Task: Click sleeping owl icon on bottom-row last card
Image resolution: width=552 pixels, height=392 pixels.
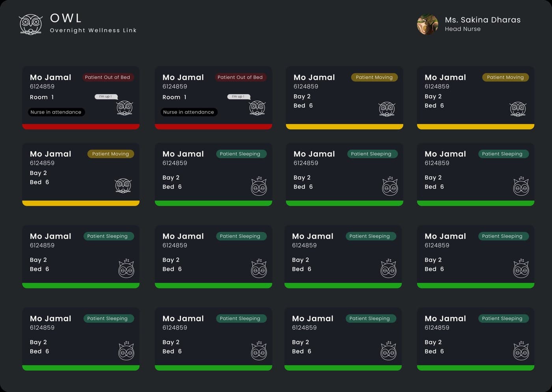Action: (x=521, y=351)
